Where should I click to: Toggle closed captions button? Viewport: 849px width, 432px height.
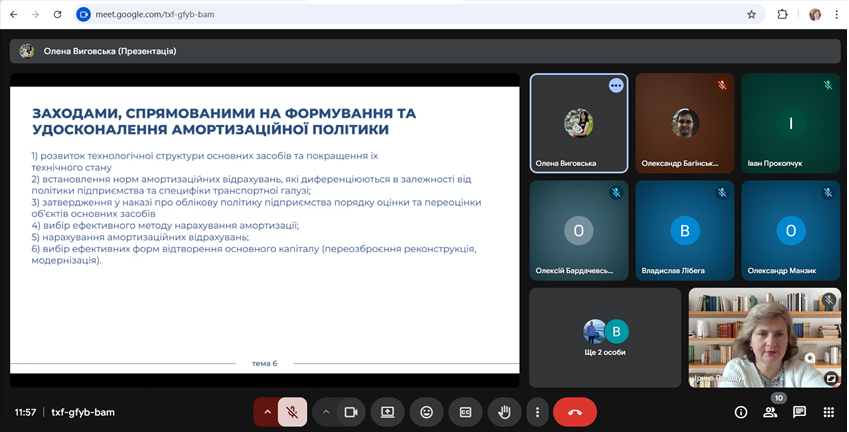tap(465, 411)
